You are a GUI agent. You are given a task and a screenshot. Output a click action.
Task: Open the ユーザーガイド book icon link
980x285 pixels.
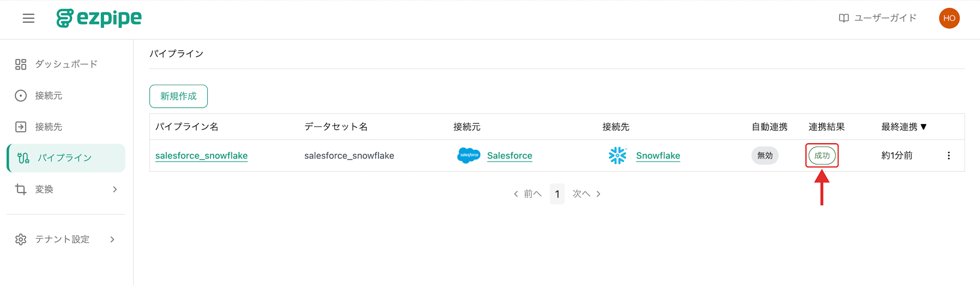pyautogui.click(x=843, y=18)
